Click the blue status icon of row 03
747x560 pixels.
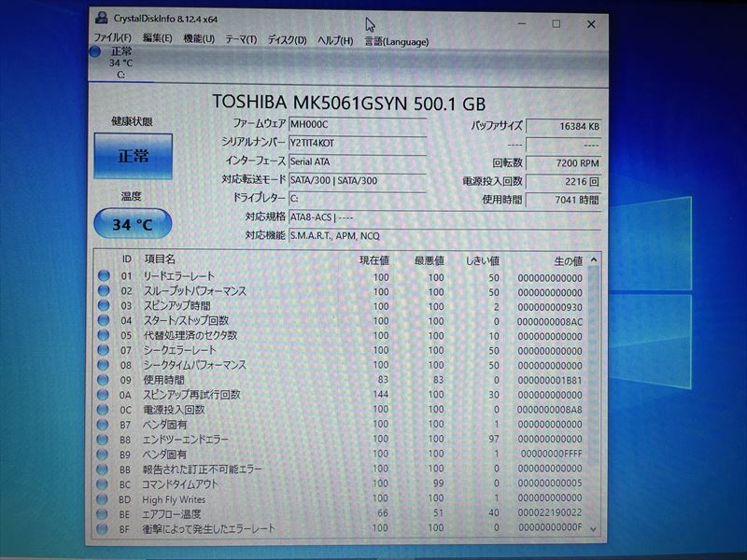tap(104, 305)
